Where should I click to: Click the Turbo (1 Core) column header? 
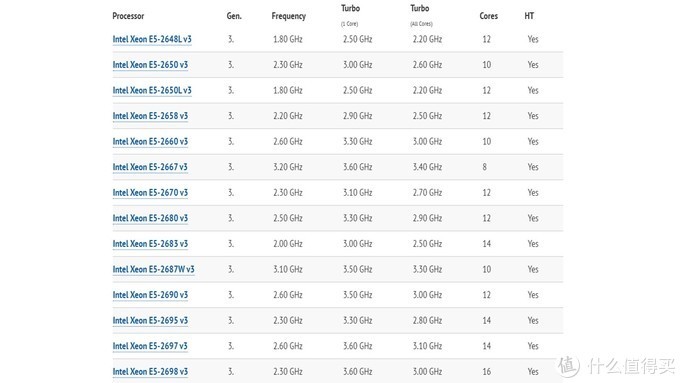click(x=350, y=15)
